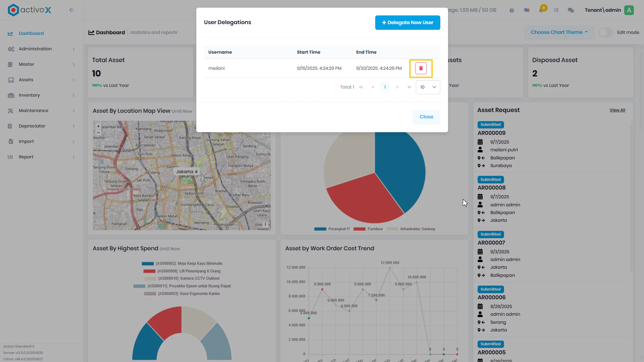Viewport: 644px width, 362px height.
Task: Click the Inventory warehouse icon
Action: (11, 95)
